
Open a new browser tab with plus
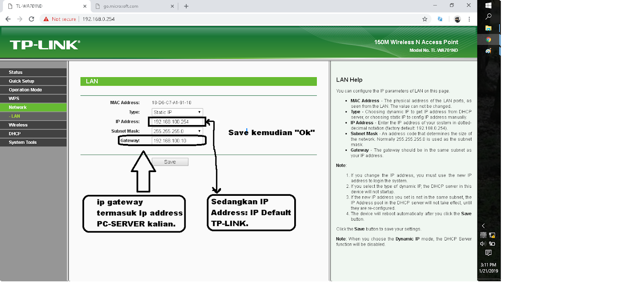coord(186,6)
